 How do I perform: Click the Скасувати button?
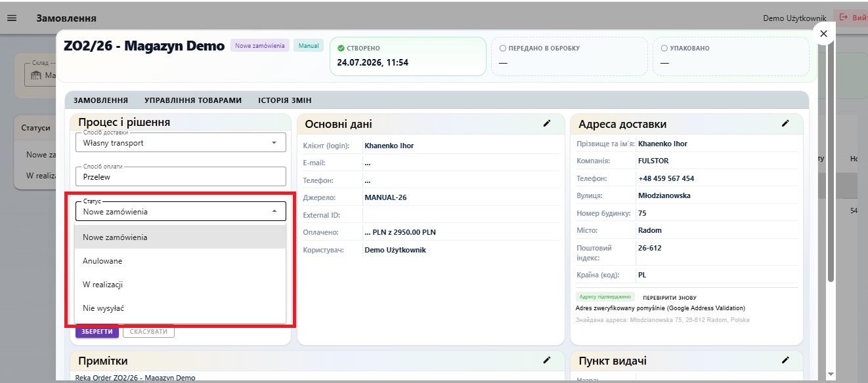click(148, 331)
